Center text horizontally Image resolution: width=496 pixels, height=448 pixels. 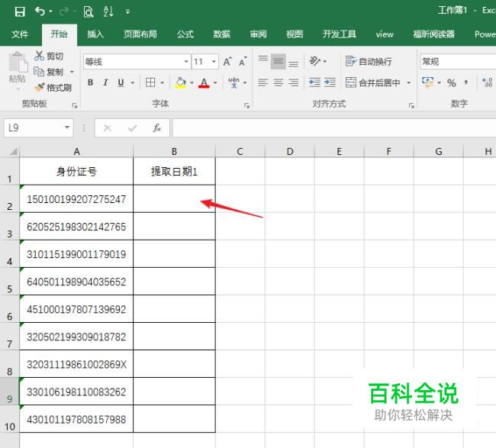pos(279,82)
